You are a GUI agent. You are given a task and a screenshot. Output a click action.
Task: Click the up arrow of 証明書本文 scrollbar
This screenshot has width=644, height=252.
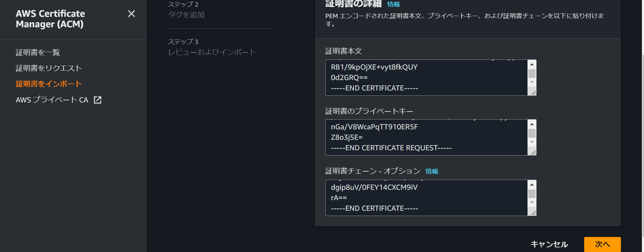532,64
